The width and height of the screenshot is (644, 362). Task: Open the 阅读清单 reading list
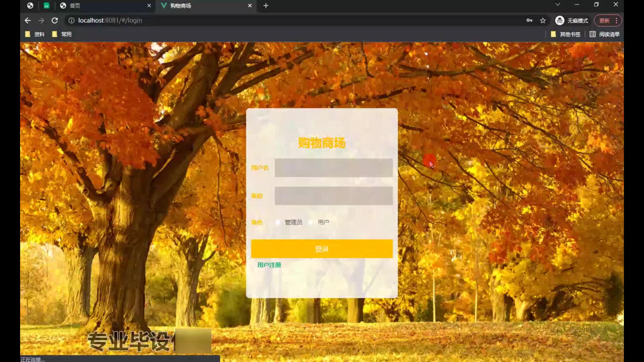605,34
